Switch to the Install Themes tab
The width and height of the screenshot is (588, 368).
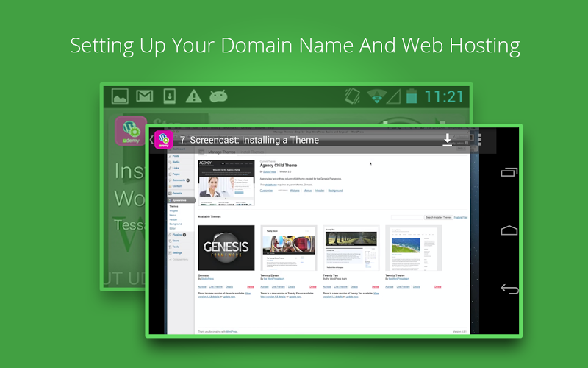[252, 152]
